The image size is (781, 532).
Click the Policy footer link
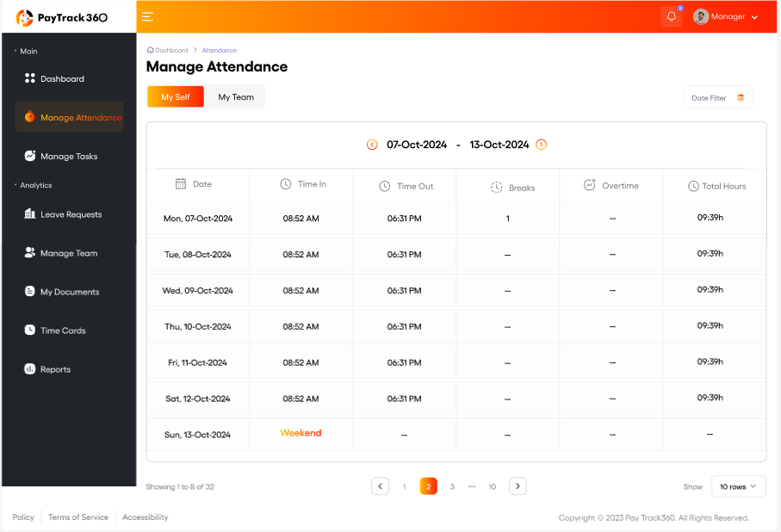pos(23,517)
